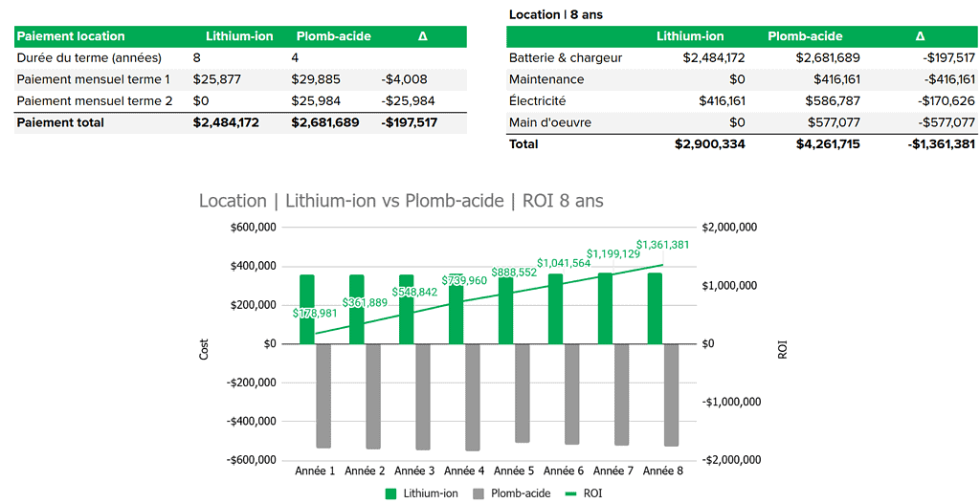Select the $25,877 monthly payment cell
980x503 pixels.
[x=216, y=79]
